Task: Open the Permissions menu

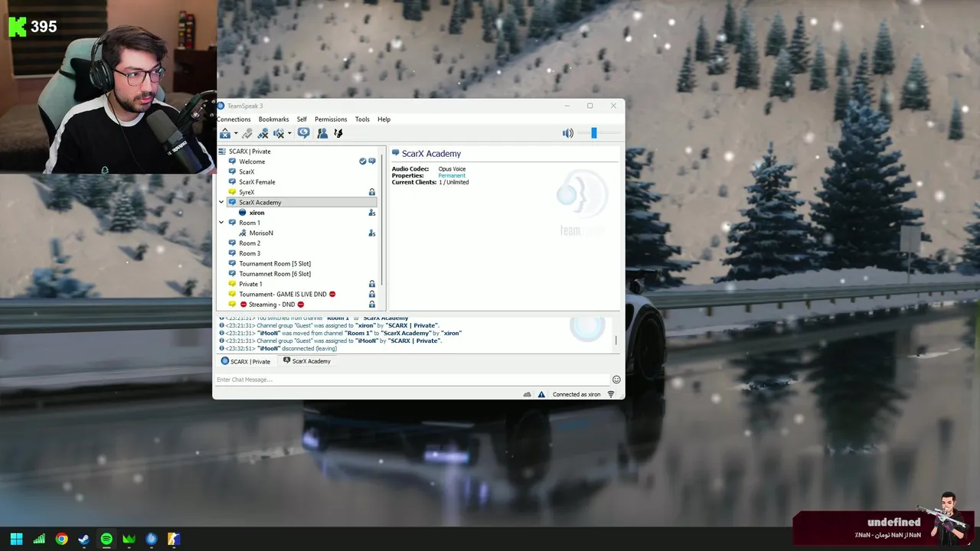Action: click(331, 119)
